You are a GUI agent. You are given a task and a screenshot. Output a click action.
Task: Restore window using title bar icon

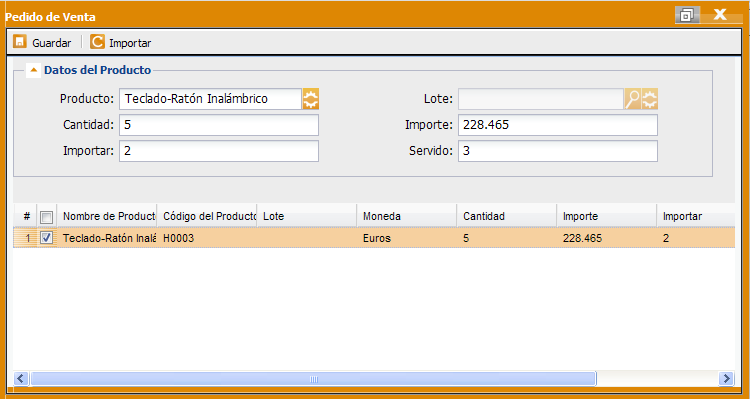tap(687, 15)
